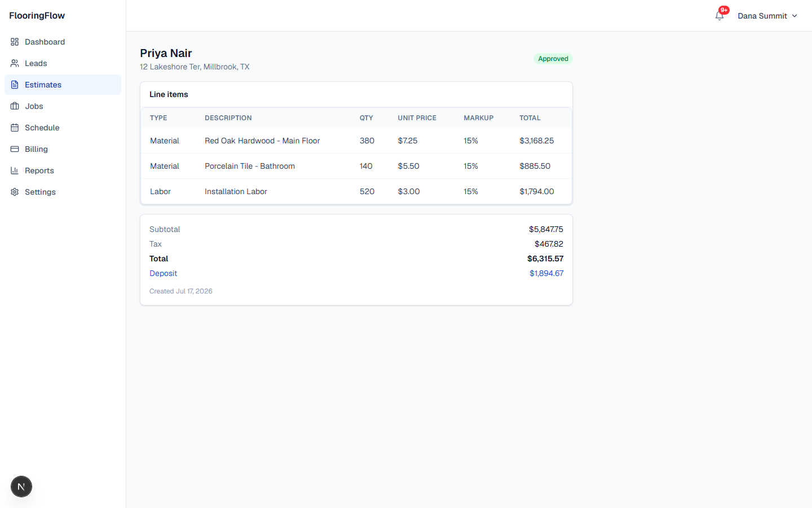Click the Schedule calendar icon
The height and width of the screenshot is (508, 812).
coord(15,128)
